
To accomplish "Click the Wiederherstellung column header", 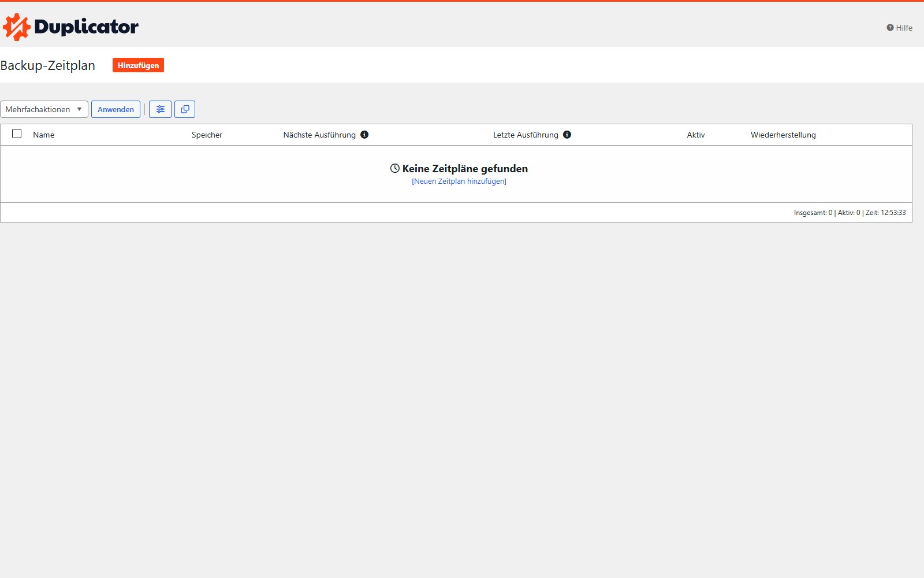I will click(x=783, y=135).
